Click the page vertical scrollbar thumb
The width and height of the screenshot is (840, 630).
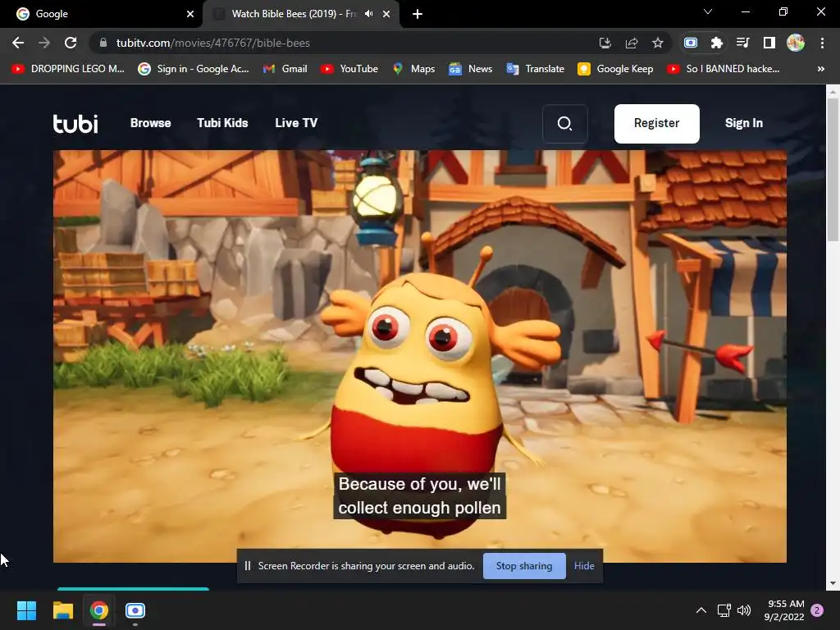pos(833,169)
